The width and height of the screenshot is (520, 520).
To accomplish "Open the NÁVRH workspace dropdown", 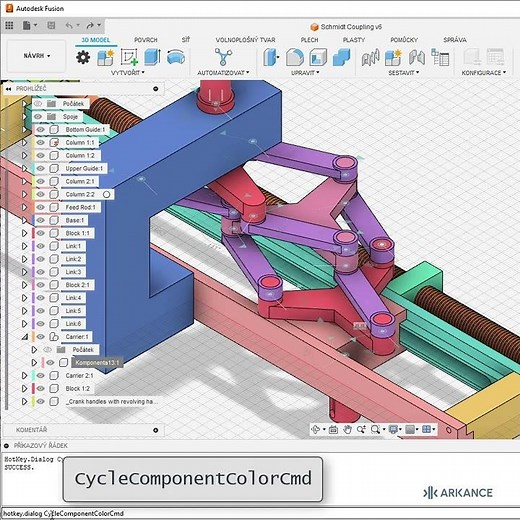I will click(37, 56).
